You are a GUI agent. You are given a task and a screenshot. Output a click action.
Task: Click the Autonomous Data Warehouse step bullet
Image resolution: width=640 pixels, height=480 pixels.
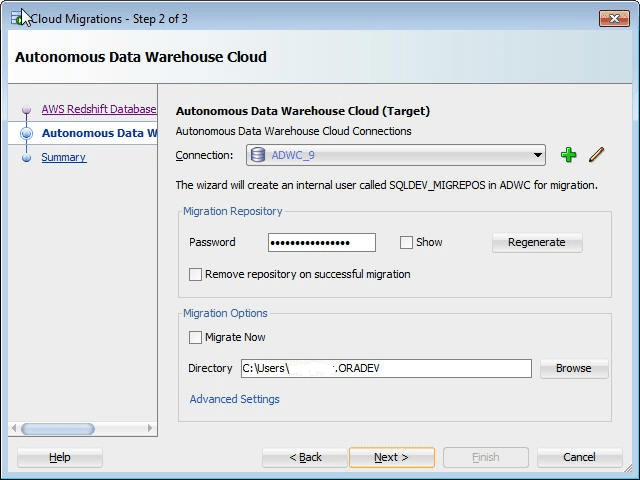27,133
